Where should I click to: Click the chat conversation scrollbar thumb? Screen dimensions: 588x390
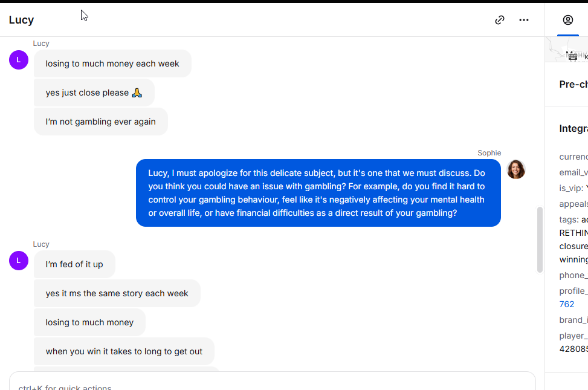pyautogui.click(x=540, y=239)
